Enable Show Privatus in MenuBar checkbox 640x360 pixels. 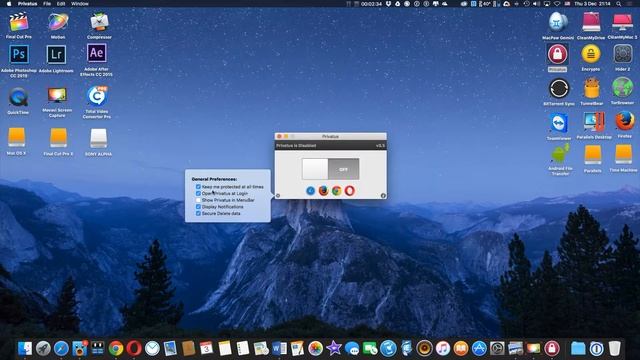click(198, 200)
